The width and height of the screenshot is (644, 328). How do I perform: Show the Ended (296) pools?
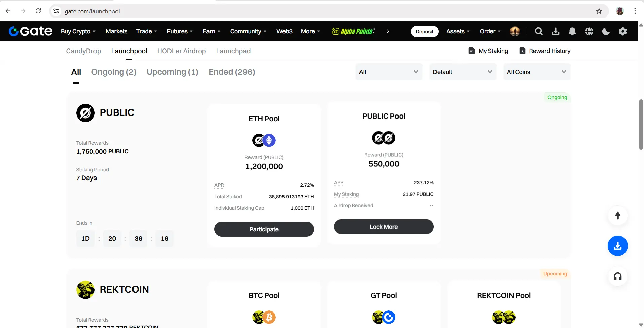232,72
